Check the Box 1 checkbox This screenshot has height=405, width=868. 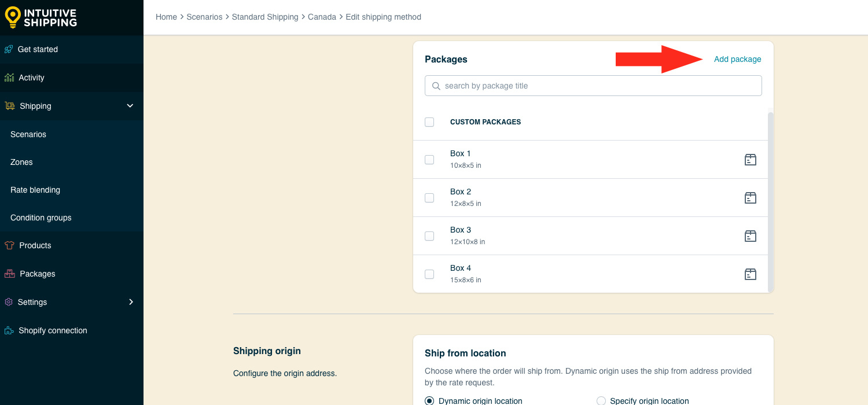tap(429, 160)
